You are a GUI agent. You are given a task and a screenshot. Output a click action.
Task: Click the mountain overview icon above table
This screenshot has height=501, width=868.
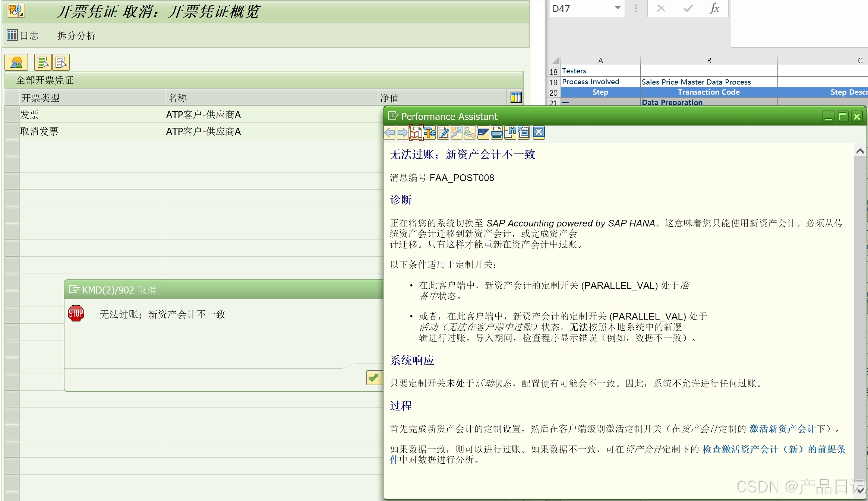[x=16, y=63]
